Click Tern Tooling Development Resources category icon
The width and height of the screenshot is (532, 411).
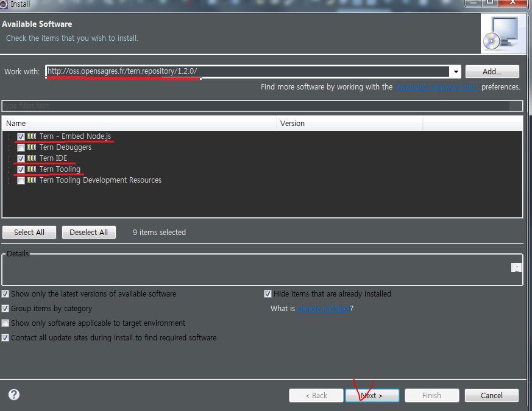point(32,180)
